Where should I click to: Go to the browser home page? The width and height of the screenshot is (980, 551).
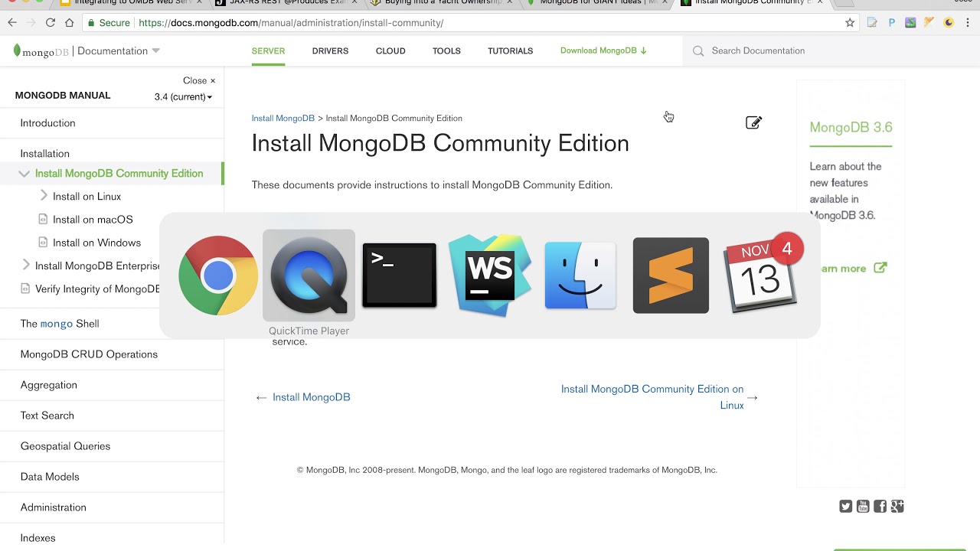(x=70, y=23)
